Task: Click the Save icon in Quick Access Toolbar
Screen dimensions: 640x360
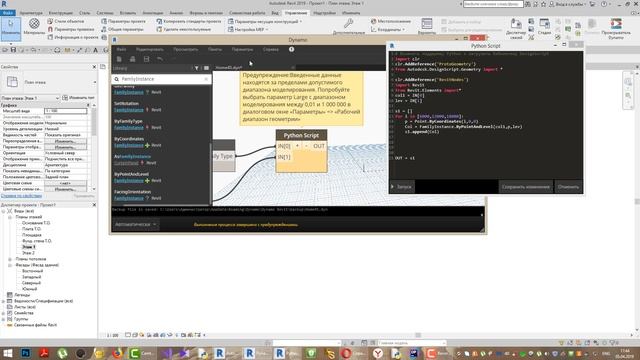Action: point(13,50)
